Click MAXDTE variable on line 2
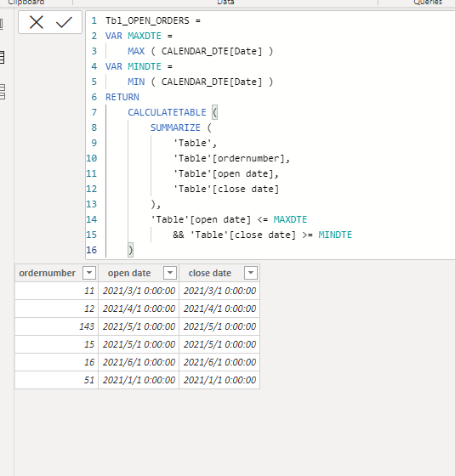 coord(145,36)
